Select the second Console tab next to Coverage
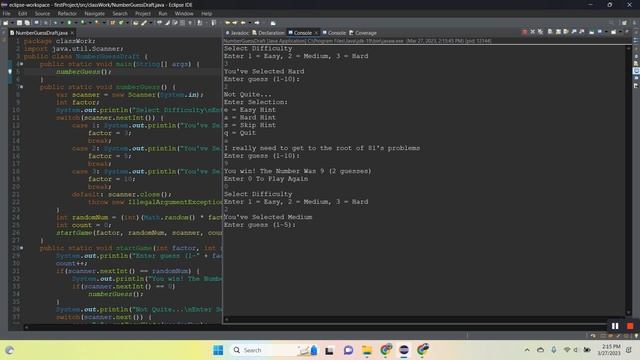The width and height of the screenshot is (640, 360). (334, 33)
